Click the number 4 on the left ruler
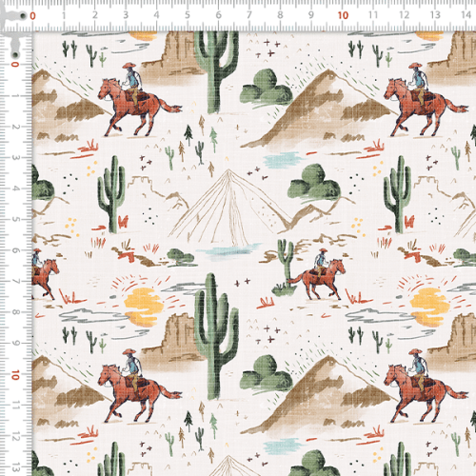This screenshot has height=476, width=476. click(15, 188)
